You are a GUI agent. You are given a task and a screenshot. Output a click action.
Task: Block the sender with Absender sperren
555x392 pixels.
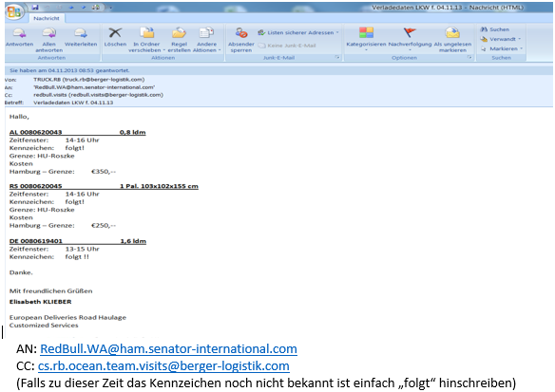241,40
